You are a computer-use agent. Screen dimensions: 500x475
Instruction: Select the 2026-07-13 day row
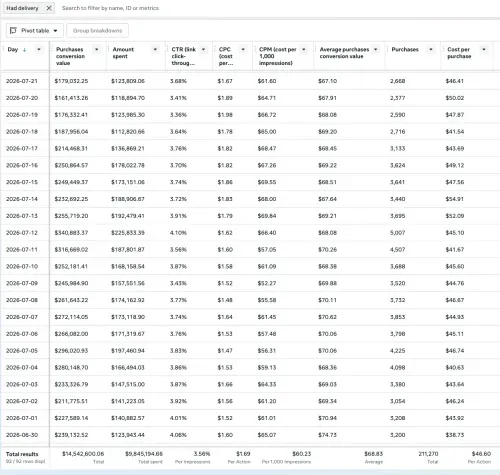pyautogui.click(x=250, y=216)
